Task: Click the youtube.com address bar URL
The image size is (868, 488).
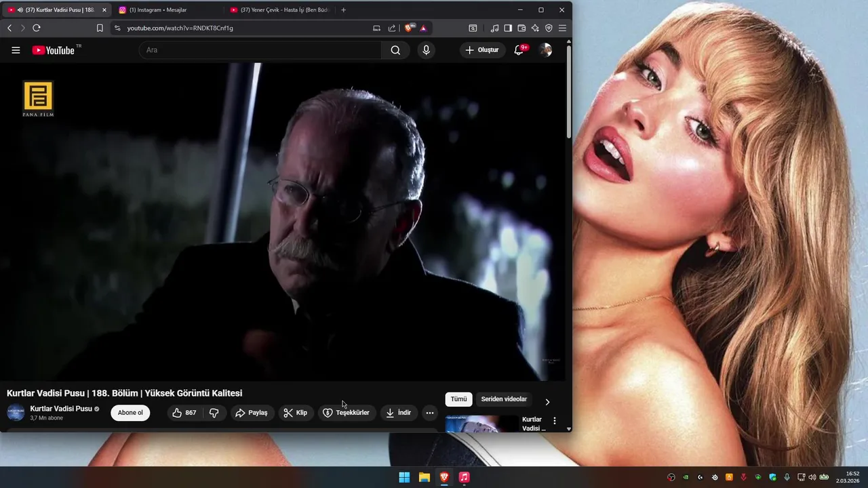Action: (x=180, y=28)
